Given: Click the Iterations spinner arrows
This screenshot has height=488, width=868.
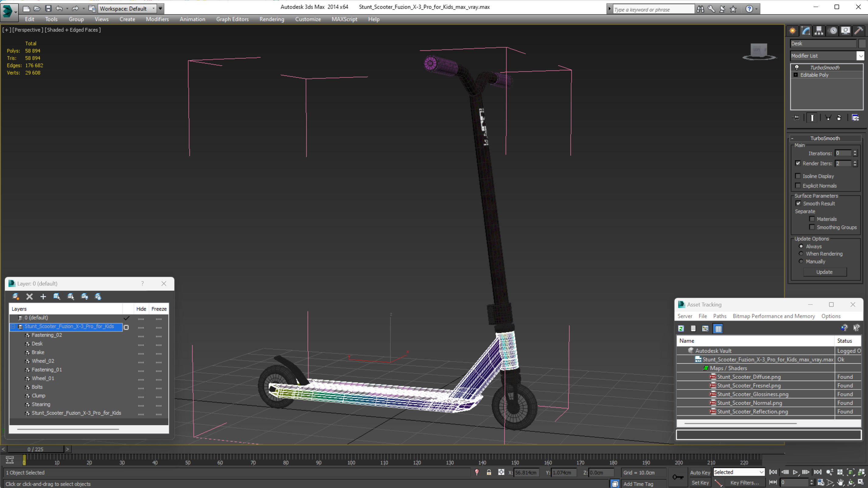Looking at the screenshot, I should [x=855, y=153].
